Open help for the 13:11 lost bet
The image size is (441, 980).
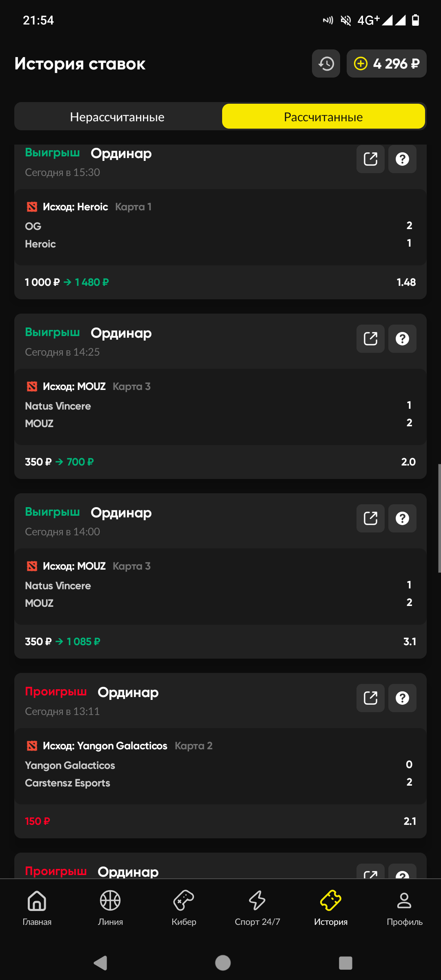coord(402,698)
